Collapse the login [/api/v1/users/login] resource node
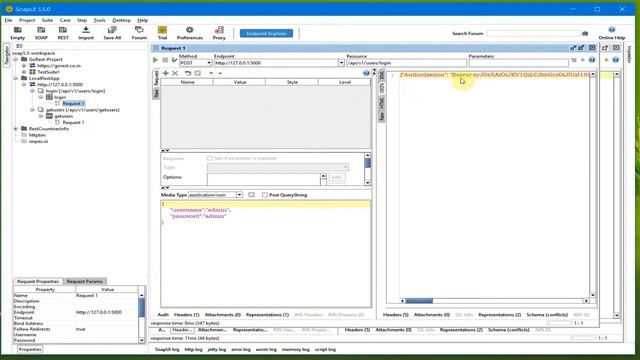640x360 pixels. 33,91
